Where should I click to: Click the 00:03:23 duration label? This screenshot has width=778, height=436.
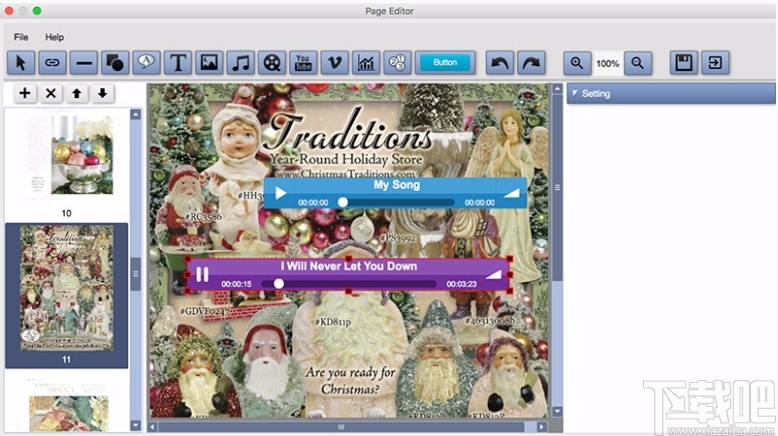point(461,284)
